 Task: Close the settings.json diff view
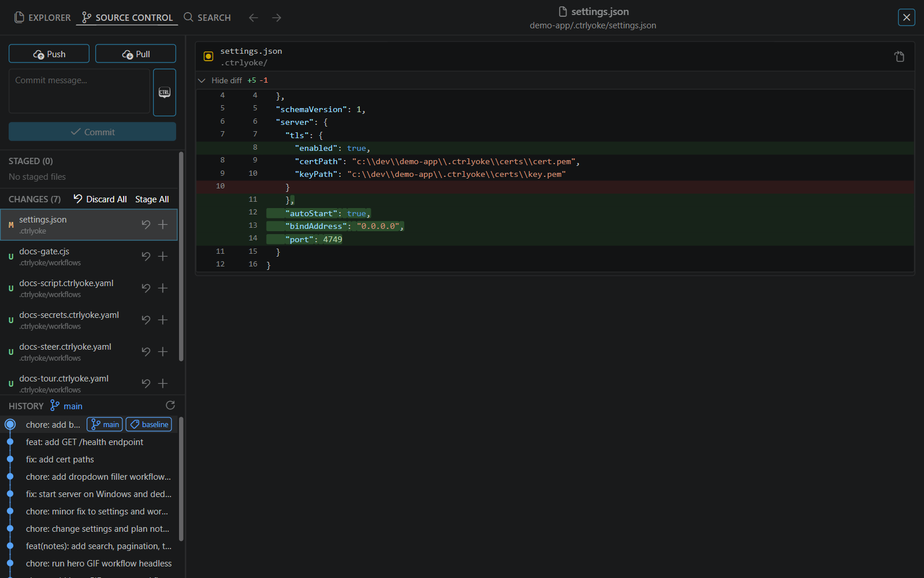coord(907,17)
